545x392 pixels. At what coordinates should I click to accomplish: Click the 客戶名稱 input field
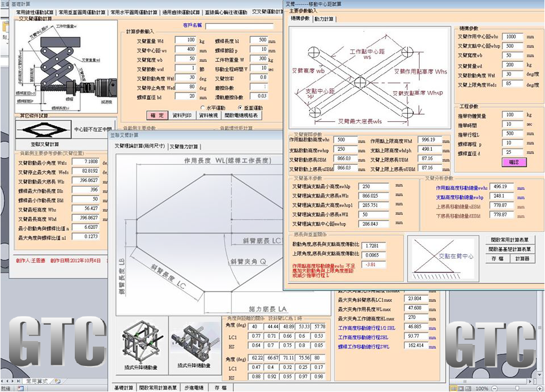[239, 26]
